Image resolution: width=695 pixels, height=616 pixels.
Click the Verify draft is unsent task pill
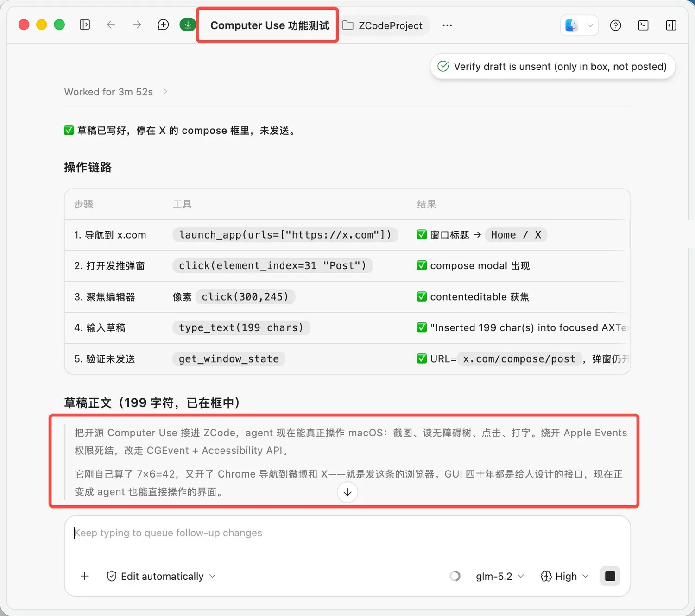[x=552, y=66]
